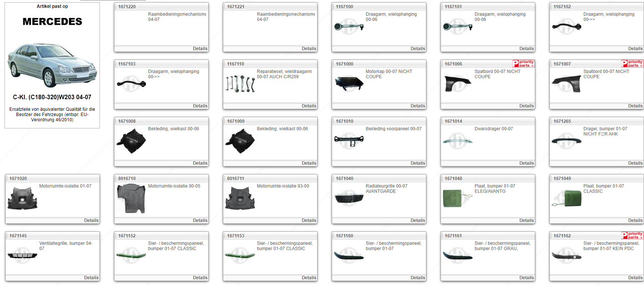The image size is (644, 286).
Task: Click the front panel image of 1671010
Action: (x=349, y=140)
